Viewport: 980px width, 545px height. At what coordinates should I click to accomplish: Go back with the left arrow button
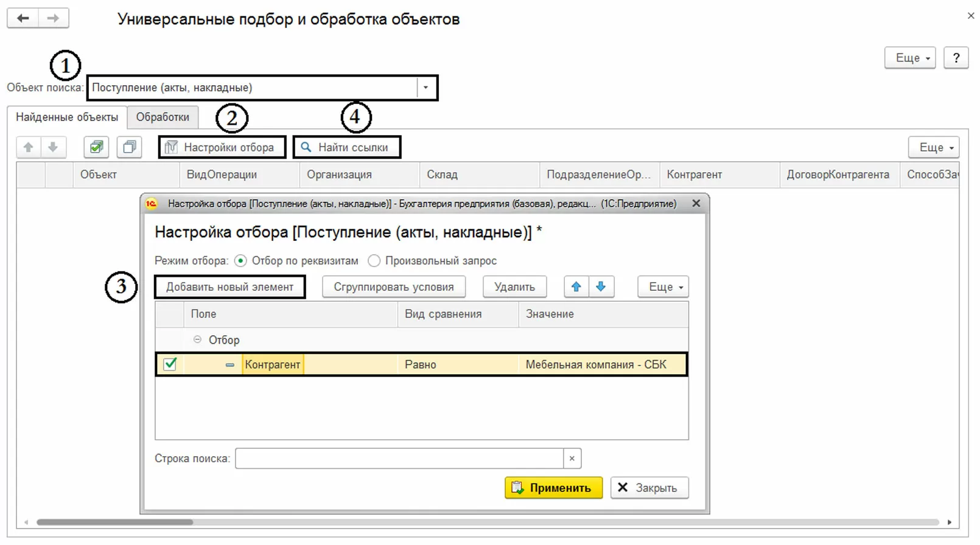(23, 18)
